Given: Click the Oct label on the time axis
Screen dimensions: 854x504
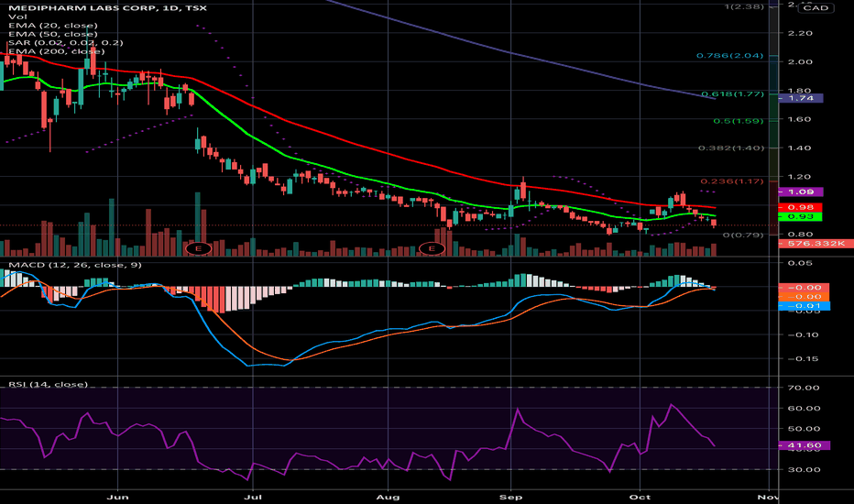Looking at the screenshot, I should (x=640, y=497).
